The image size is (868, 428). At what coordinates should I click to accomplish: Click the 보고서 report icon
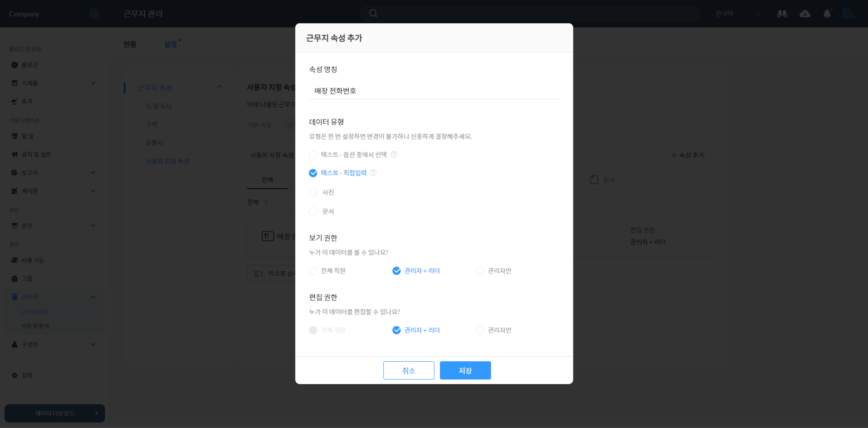(14, 172)
